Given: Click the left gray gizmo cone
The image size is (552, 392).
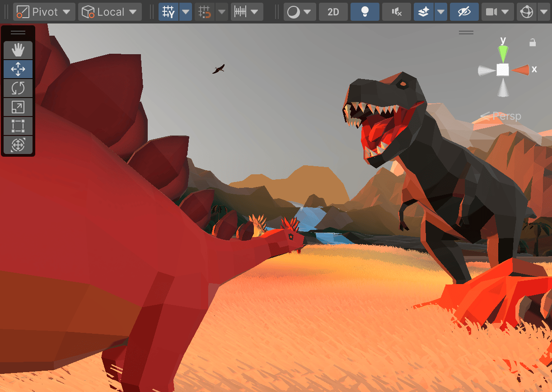Looking at the screenshot, I should pos(486,70).
